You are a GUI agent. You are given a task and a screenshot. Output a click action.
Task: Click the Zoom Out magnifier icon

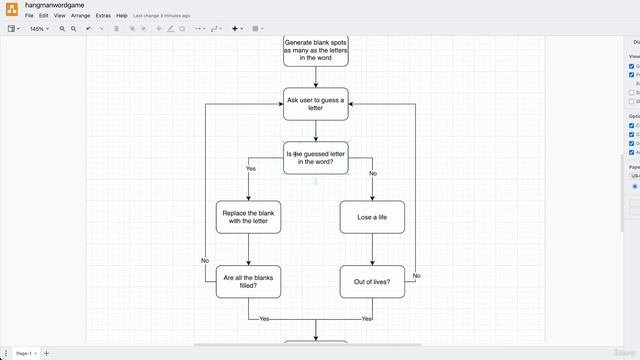click(73, 29)
